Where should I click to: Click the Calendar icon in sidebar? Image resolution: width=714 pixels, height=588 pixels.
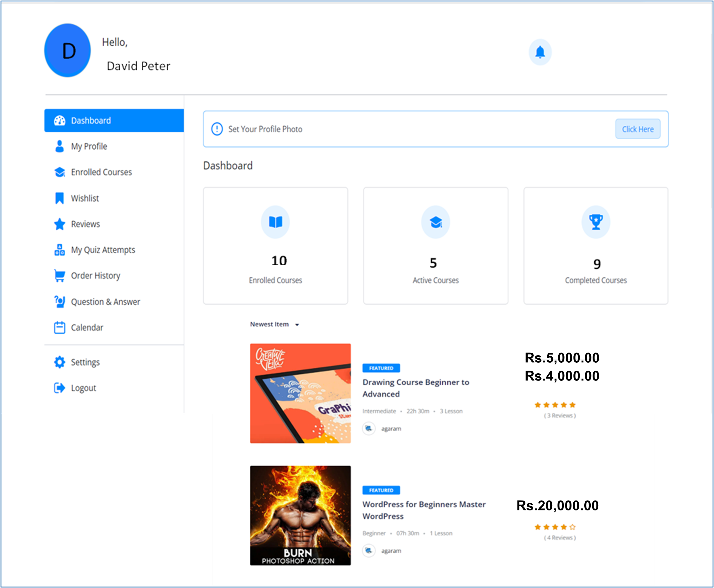(59, 328)
